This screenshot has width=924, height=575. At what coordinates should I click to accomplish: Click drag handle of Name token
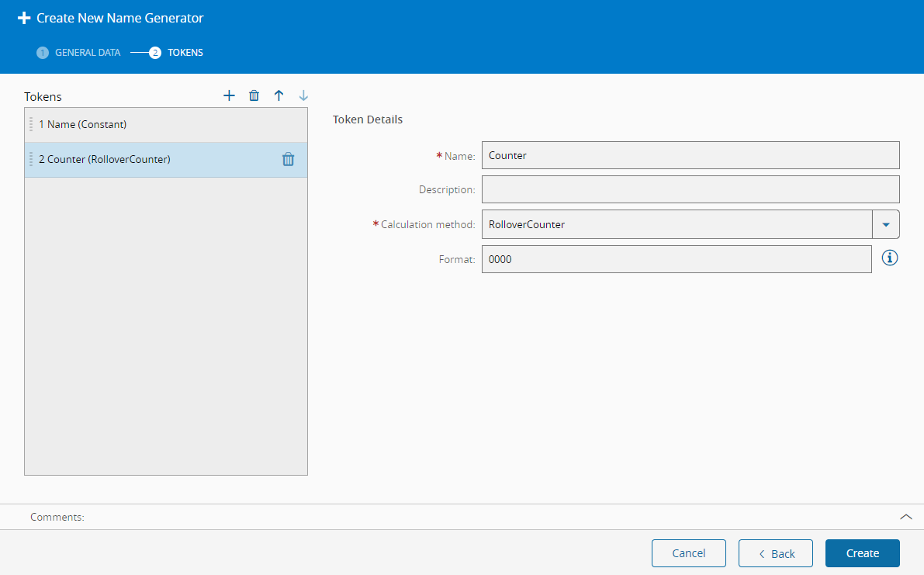click(x=31, y=124)
